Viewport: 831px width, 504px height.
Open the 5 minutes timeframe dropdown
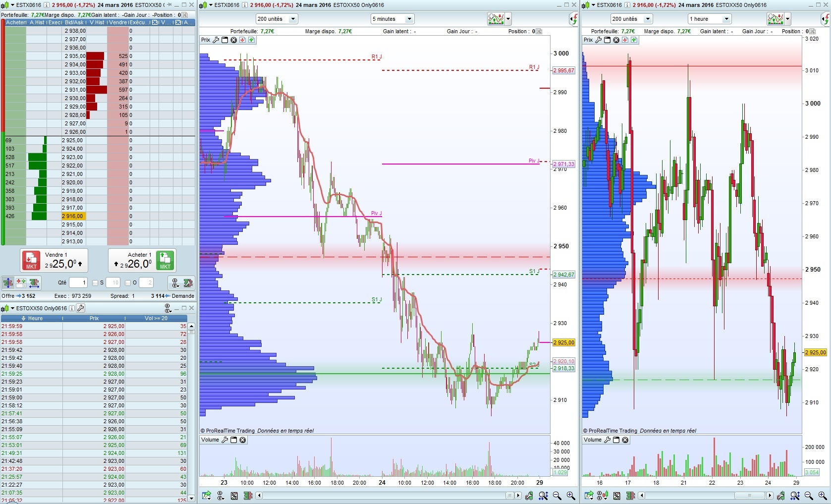click(392, 19)
